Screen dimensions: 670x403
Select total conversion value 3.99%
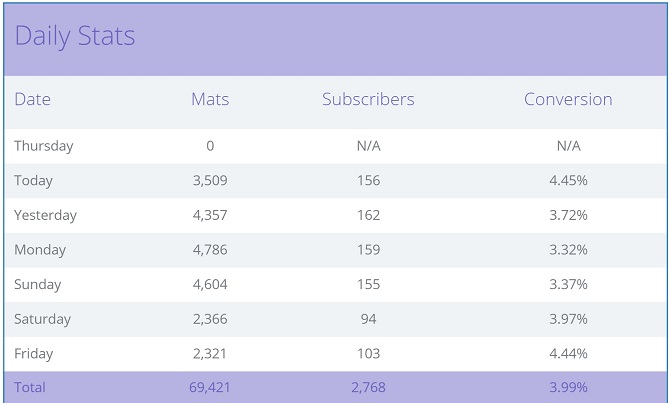pos(568,387)
